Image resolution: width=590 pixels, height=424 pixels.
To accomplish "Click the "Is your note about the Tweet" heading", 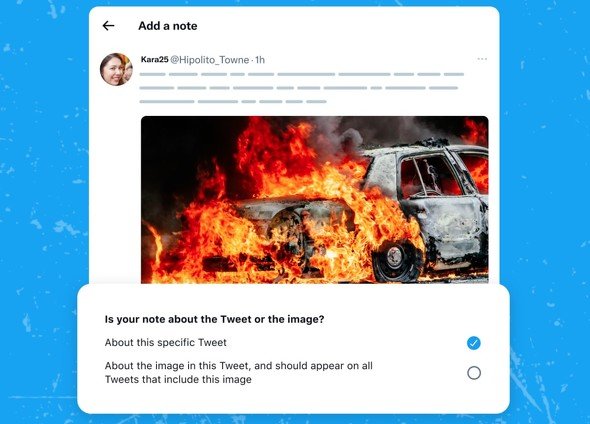I will [214, 319].
